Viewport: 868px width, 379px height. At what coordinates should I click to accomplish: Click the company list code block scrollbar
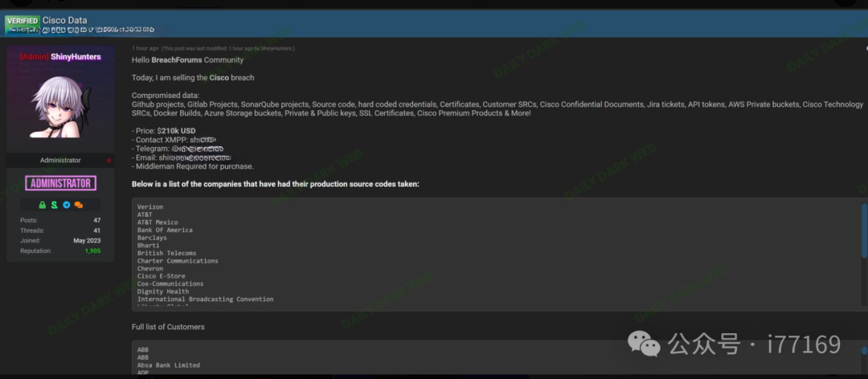pos(864,231)
